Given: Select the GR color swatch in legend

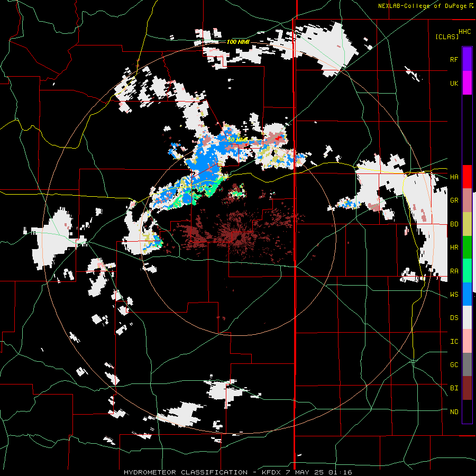Looking at the screenshot, I should pos(467,200).
